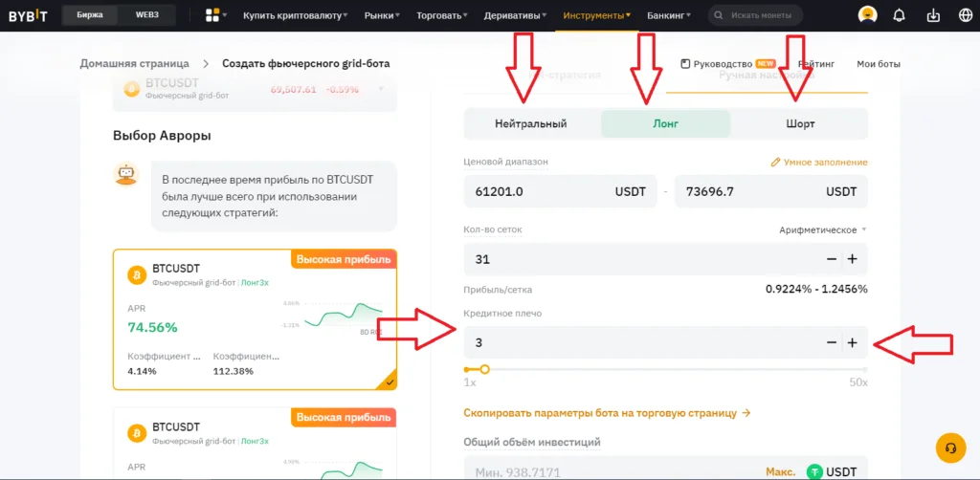
Task: Expand the Арифметическое grid type dropdown
Action: 822,230
